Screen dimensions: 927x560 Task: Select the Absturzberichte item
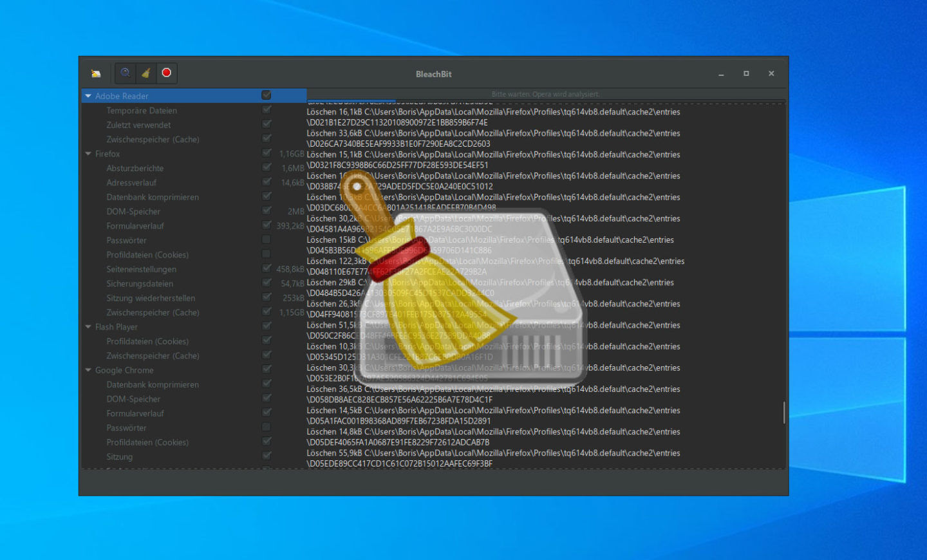click(135, 168)
